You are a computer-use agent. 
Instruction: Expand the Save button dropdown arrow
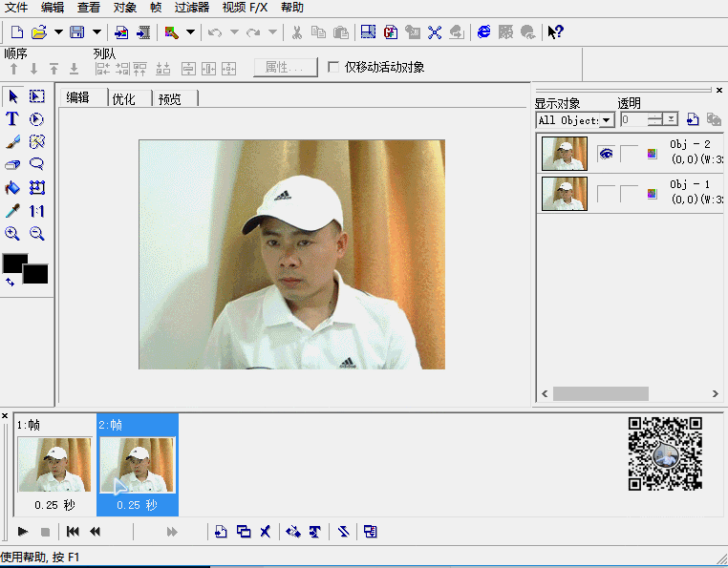[96, 32]
